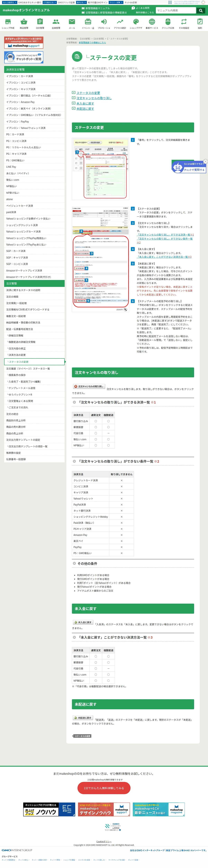The height and width of the screenshot is (868, 208).
Task: Open the プロモーション nav icon
Action: (104, 24)
